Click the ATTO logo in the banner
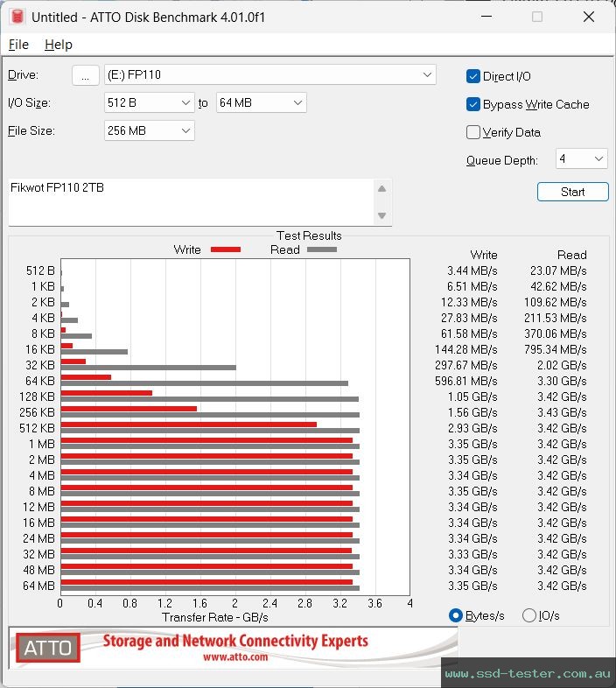Viewport: 616px width, 688px height. [x=48, y=648]
